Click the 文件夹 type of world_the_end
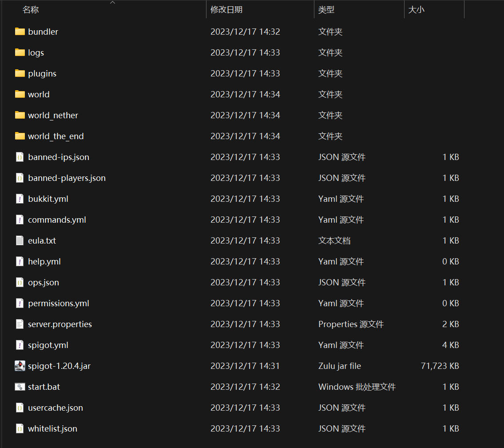 330,136
